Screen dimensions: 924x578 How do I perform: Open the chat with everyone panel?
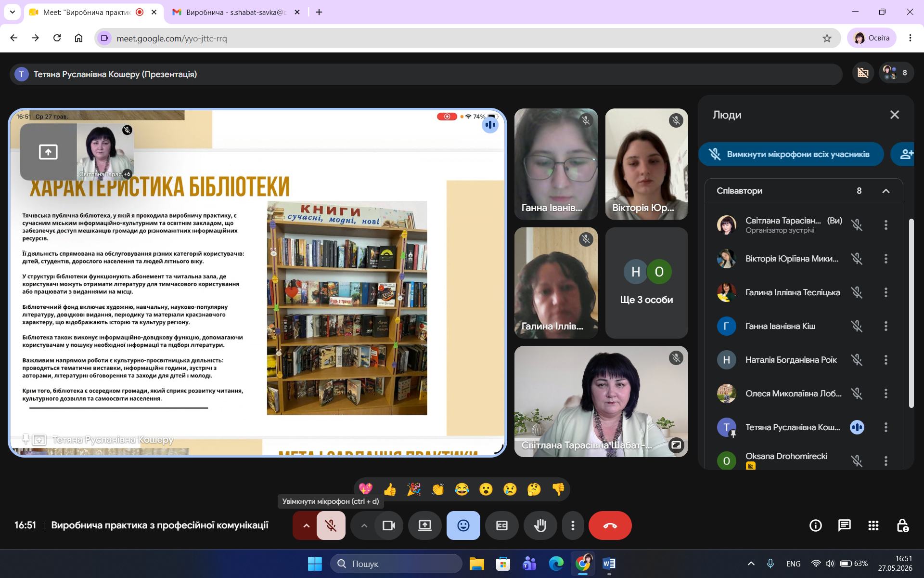click(x=844, y=525)
